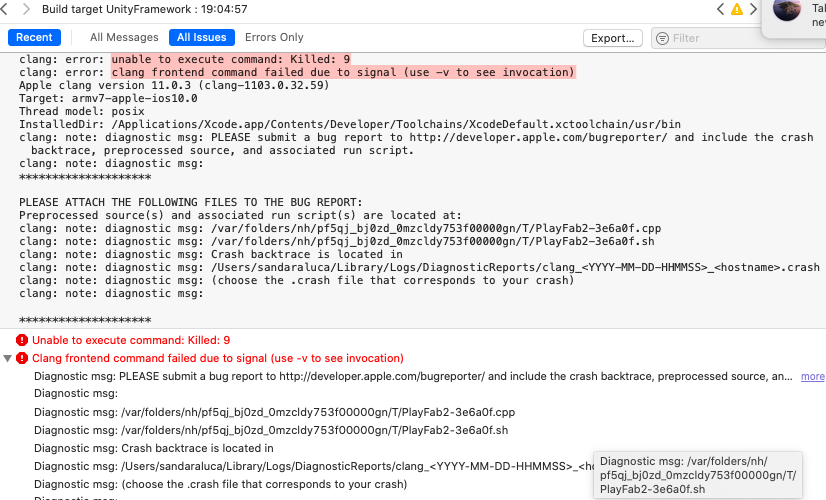Image resolution: width=826 pixels, height=500 pixels.
Task: Show full message via the more link
Action: tap(812, 376)
